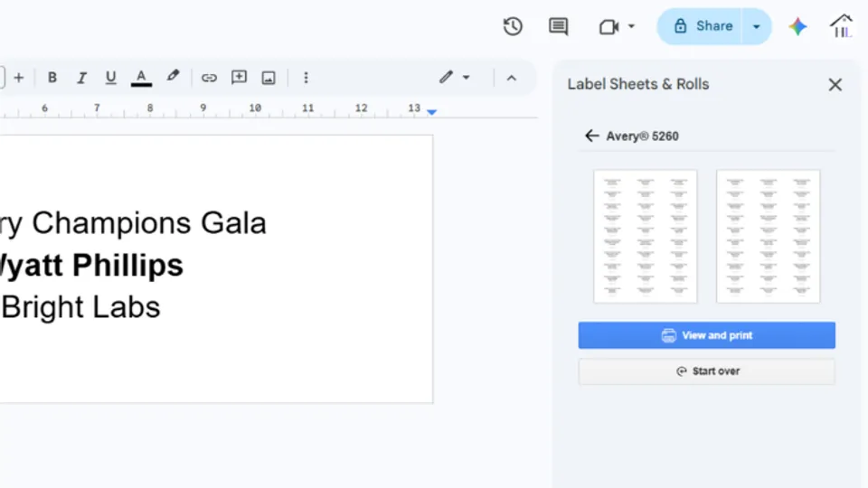Open the text color picker
This screenshot has height=488, width=868.
tap(141, 78)
